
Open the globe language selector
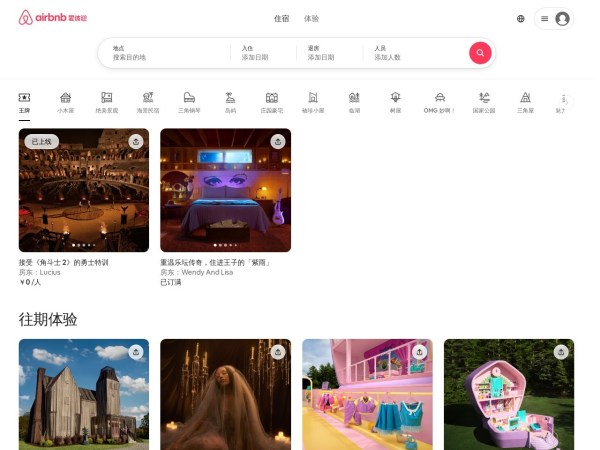click(520, 18)
